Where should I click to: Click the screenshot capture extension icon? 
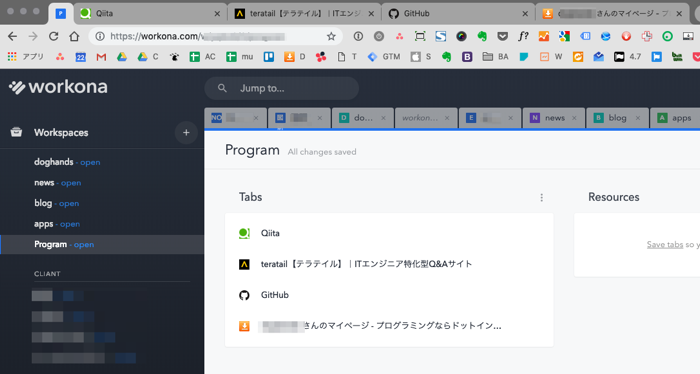click(x=420, y=37)
